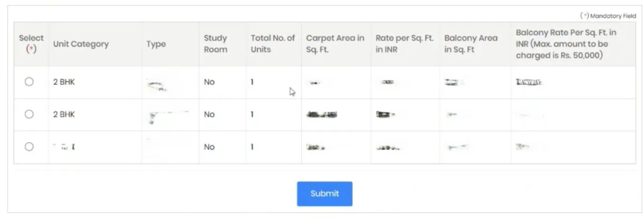Click the Rate per Sq. Ft. in INR header
Screen dimensions: 644x220
tap(405, 43)
